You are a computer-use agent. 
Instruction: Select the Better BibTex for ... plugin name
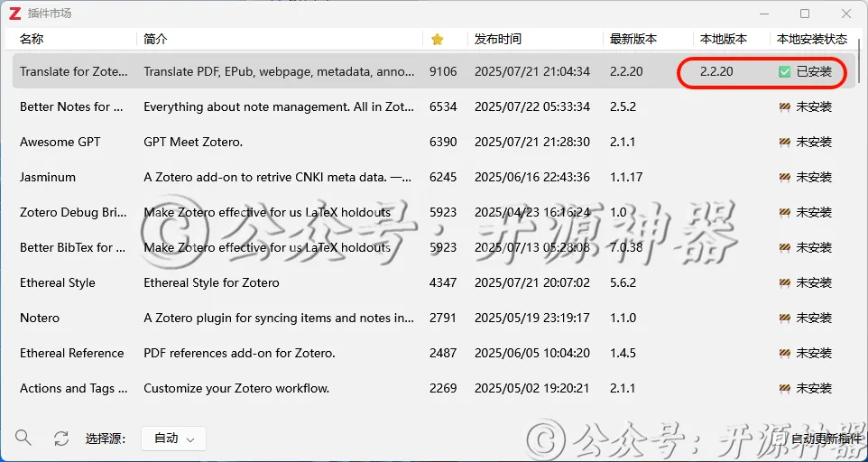pyautogui.click(x=72, y=247)
